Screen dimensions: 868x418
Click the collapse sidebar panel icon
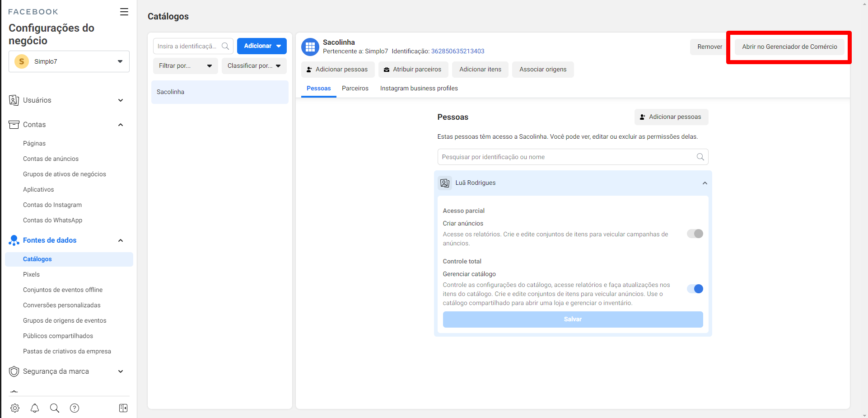coord(123,408)
